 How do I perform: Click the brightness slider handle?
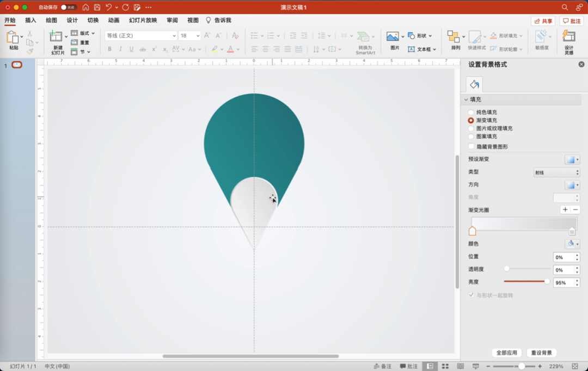pos(547,281)
